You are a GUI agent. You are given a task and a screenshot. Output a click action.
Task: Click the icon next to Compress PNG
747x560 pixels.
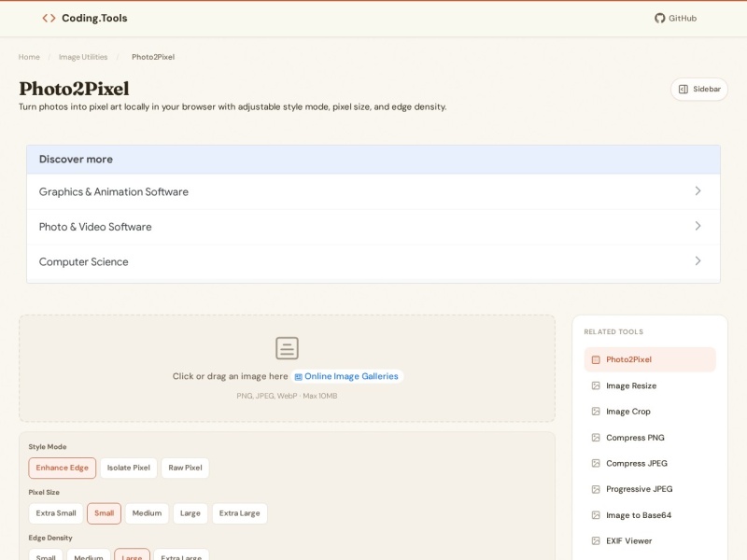596,437
